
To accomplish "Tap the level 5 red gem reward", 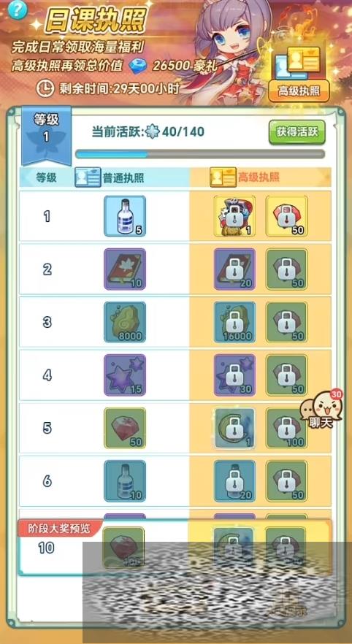I will (125, 428).
